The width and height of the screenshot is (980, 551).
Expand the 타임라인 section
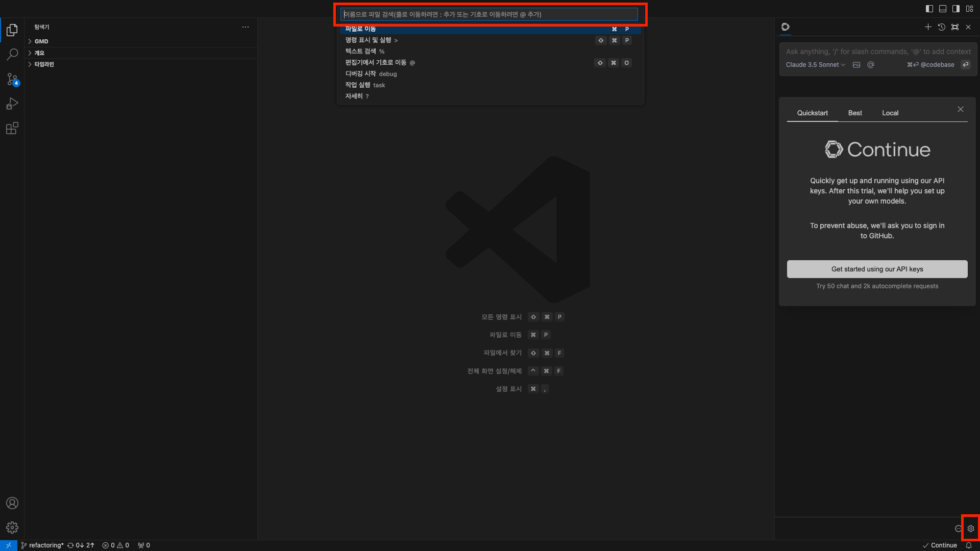(x=44, y=64)
